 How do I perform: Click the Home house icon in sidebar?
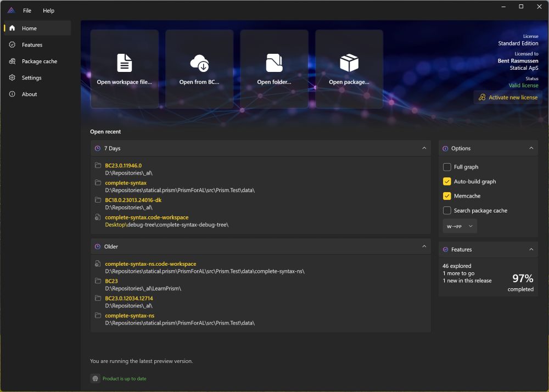pos(12,28)
